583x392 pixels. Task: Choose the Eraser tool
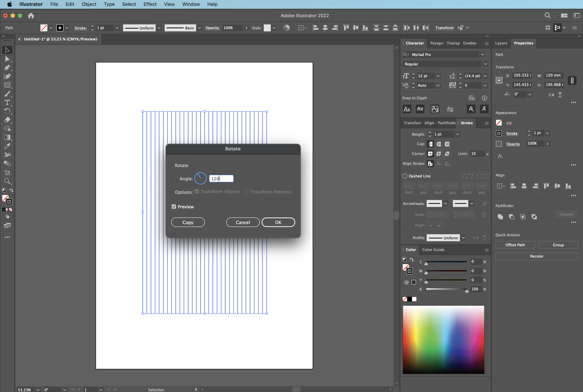[x=7, y=120]
